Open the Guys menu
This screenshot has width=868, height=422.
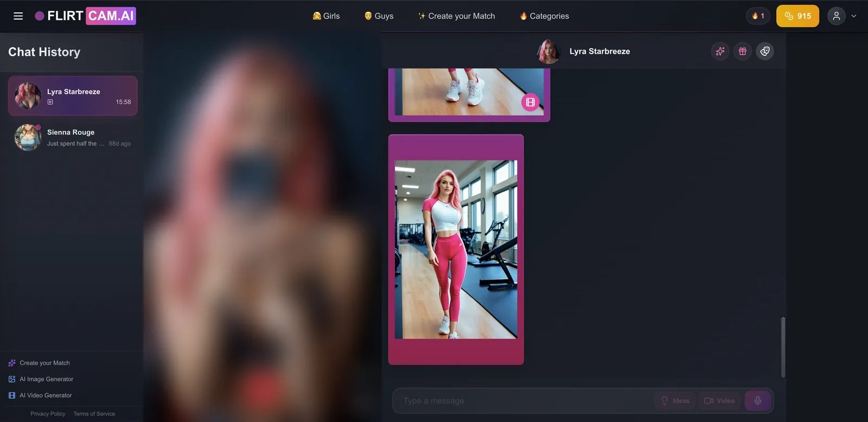(379, 16)
